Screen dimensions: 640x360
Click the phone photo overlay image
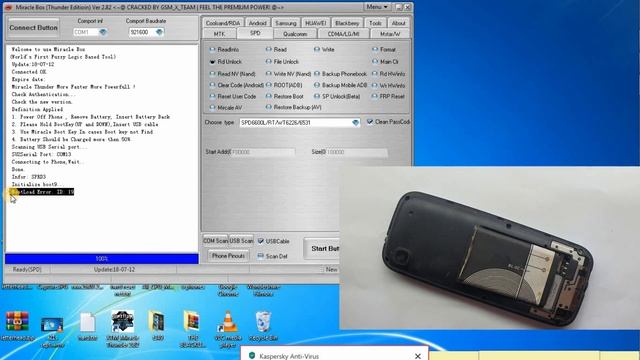[489, 247]
